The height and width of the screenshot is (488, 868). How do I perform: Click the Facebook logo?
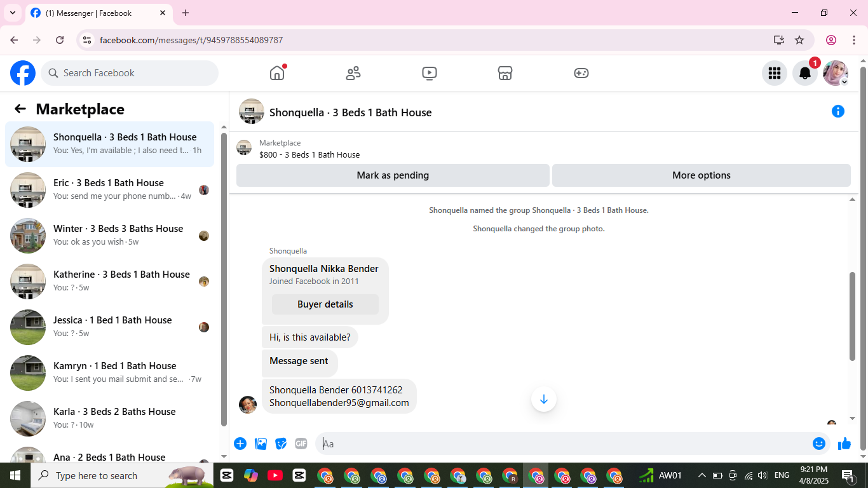[x=23, y=73]
